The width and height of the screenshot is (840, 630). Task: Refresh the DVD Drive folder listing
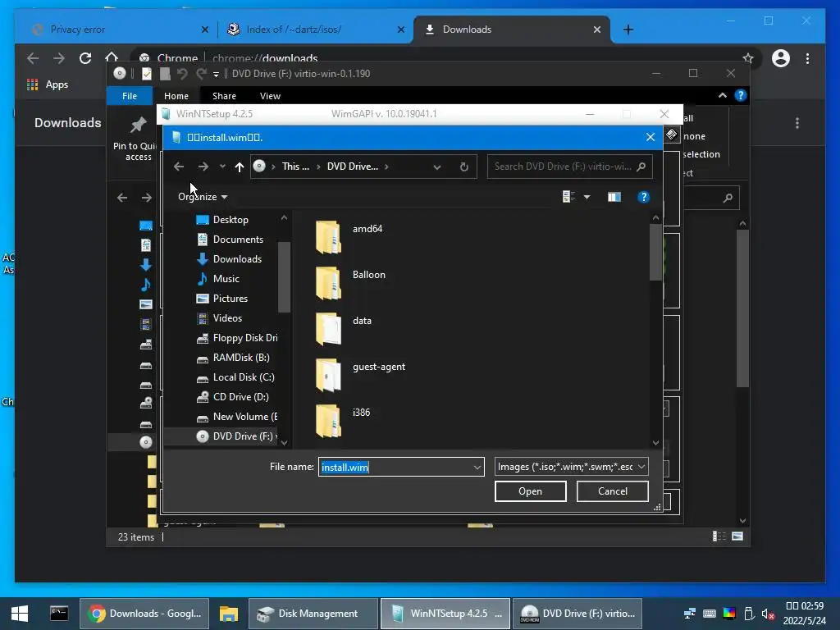coord(464,167)
